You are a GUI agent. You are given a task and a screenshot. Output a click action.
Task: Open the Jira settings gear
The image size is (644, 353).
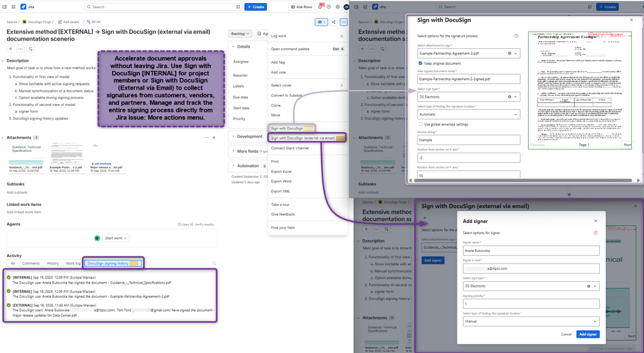338,7
